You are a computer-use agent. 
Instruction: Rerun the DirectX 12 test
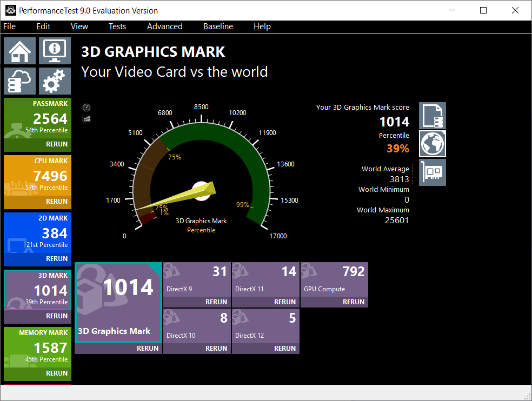(x=285, y=349)
